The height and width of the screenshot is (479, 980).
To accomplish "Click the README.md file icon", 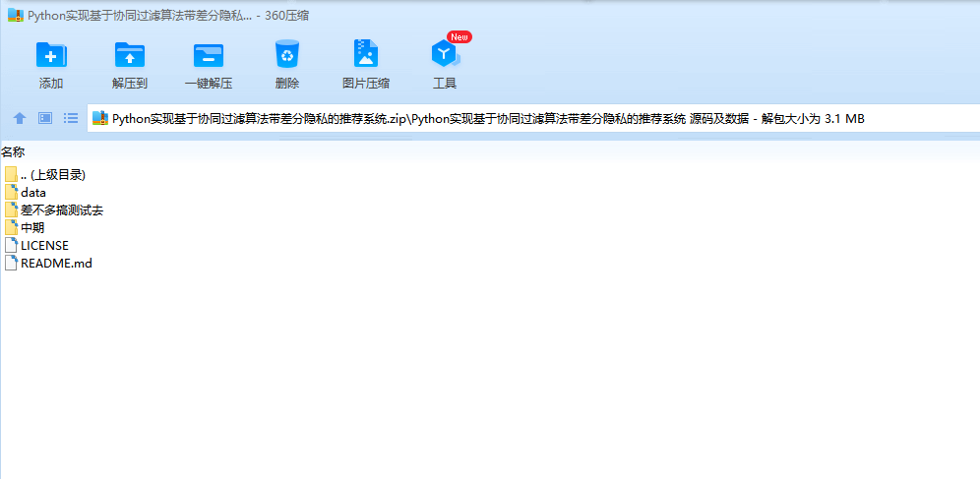I will [11, 264].
